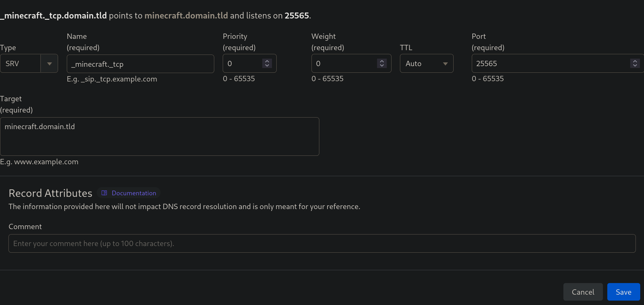Click the Priority stepper arrows

point(267,63)
